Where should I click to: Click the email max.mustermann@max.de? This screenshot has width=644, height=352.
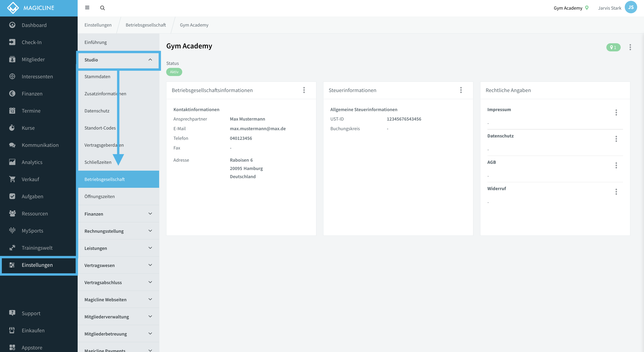(x=258, y=129)
